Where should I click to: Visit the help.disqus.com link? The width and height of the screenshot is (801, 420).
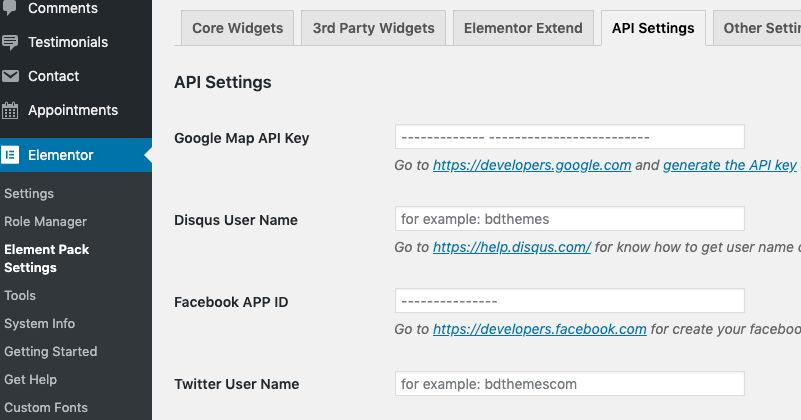511,247
